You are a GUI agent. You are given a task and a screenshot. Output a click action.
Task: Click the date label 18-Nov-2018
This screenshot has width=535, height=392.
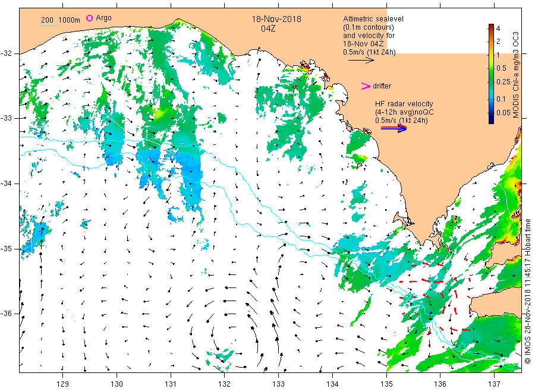(276, 19)
